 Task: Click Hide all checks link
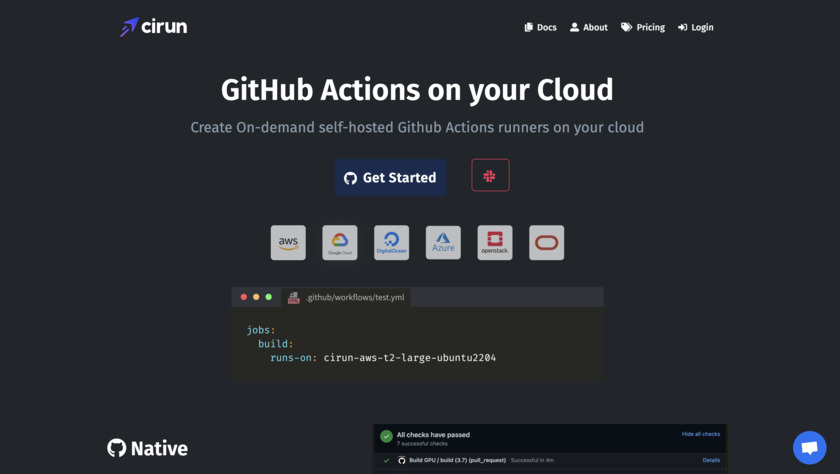tap(701, 434)
